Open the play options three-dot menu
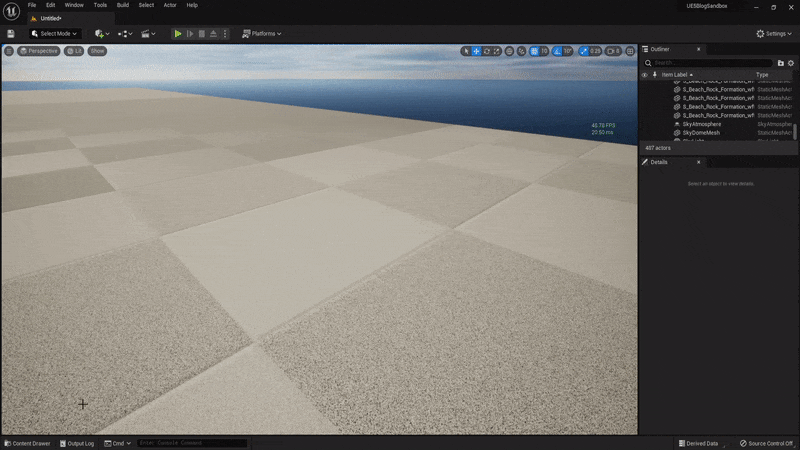The image size is (800, 450). [x=225, y=34]
